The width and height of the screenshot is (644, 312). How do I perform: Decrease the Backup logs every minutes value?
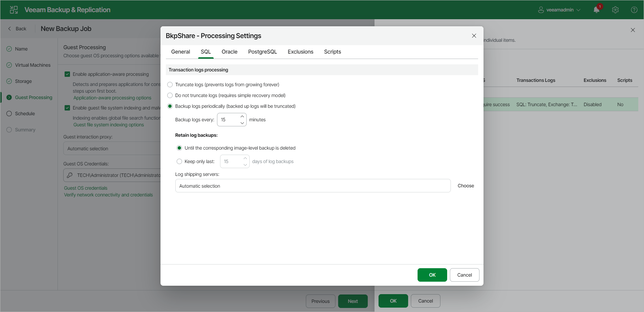[242, 123]
